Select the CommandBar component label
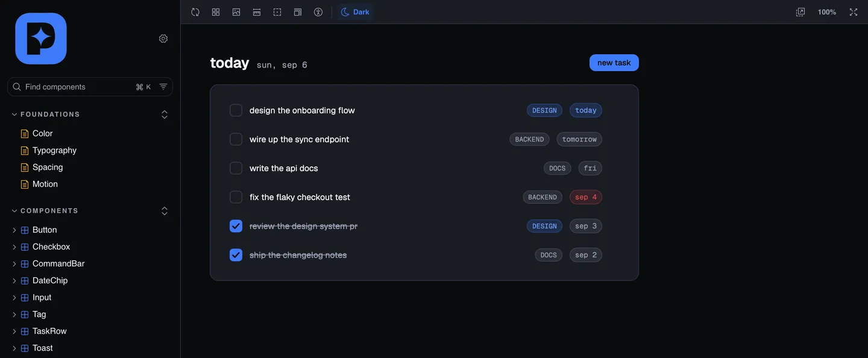Image resolution: width=868 pixels, height=358 pixels. coord(58,264)
